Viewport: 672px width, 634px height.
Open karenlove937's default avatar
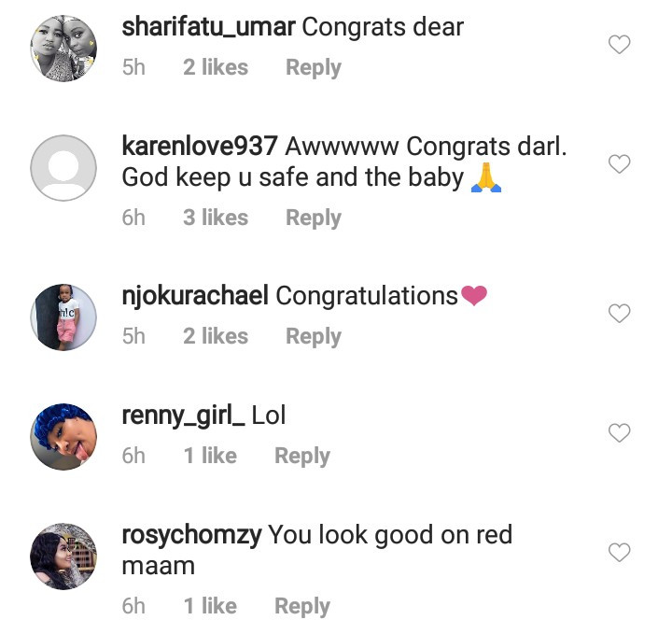pyautogui.click(x=63, y=168)
